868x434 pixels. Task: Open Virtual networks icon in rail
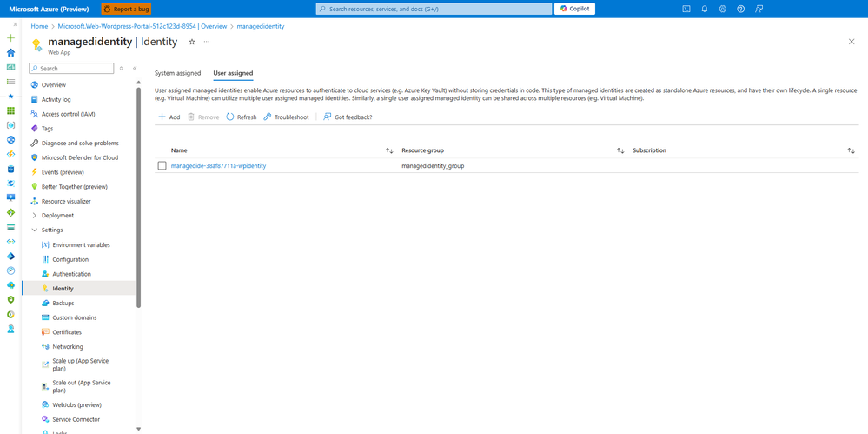[x=10, y=241]
